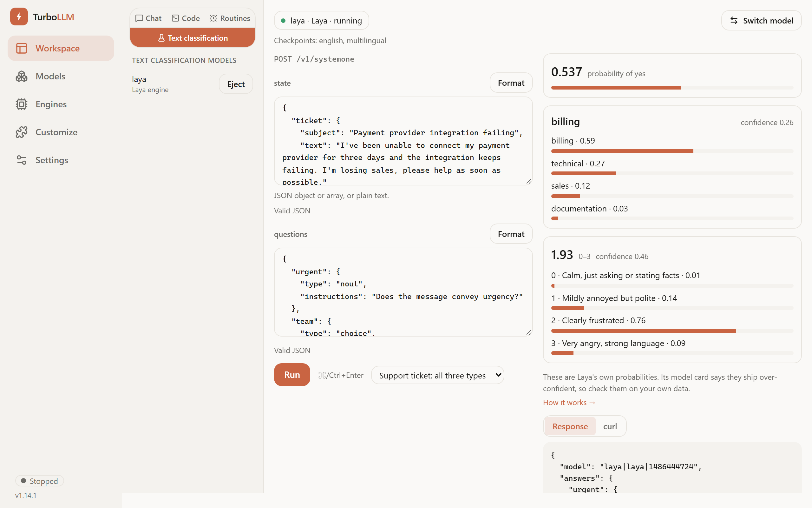Open the How it works link
The width and height of the screenshot is (812, 508).
coord(569,402)
